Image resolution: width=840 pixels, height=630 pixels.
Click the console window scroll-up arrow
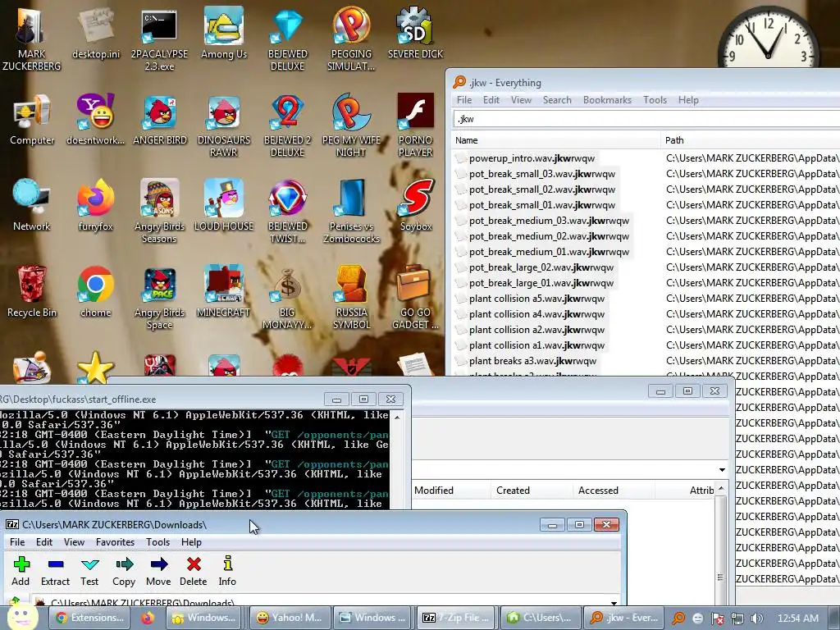397,417
